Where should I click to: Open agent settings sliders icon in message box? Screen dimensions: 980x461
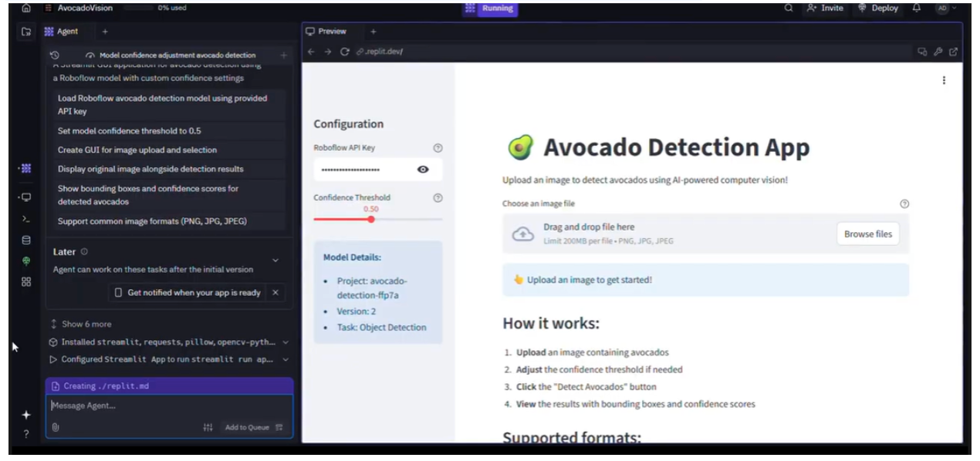208,427
